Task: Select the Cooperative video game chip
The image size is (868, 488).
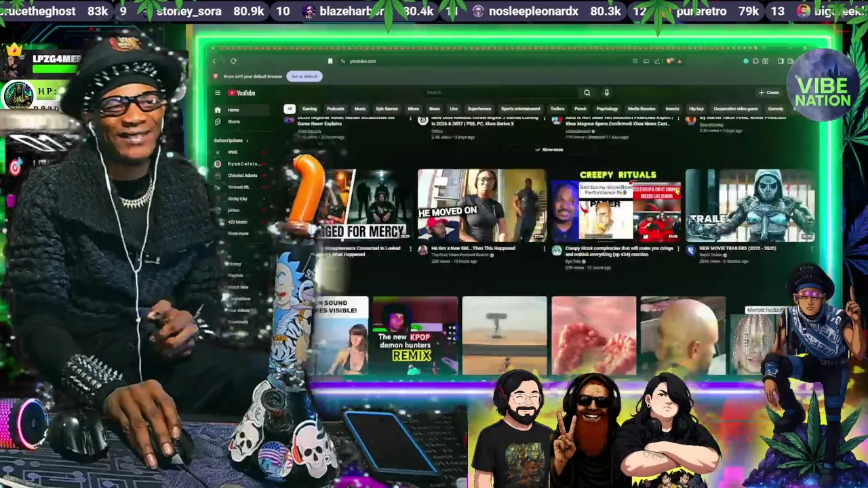Action: click(736, 108)
